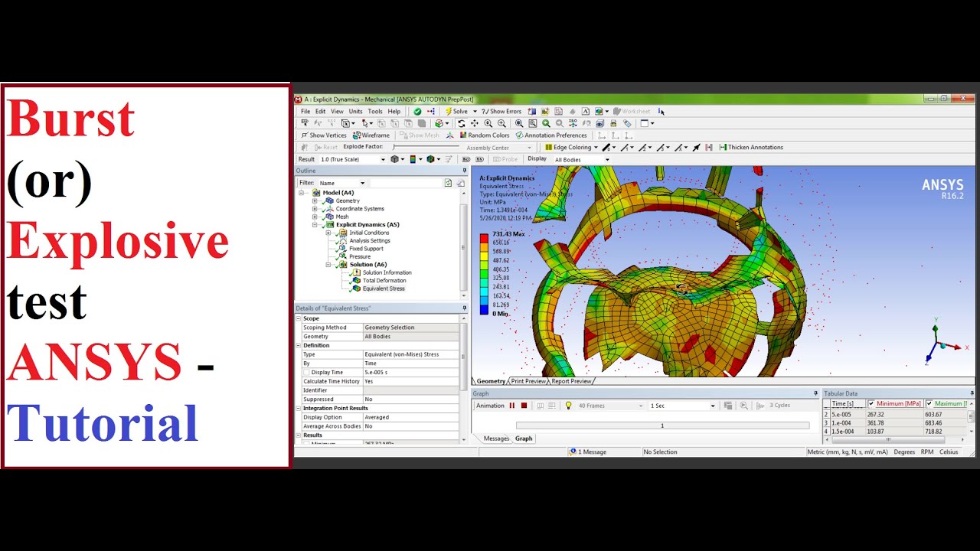
Task: Click the box zoom icon
Action: [532, 123]
